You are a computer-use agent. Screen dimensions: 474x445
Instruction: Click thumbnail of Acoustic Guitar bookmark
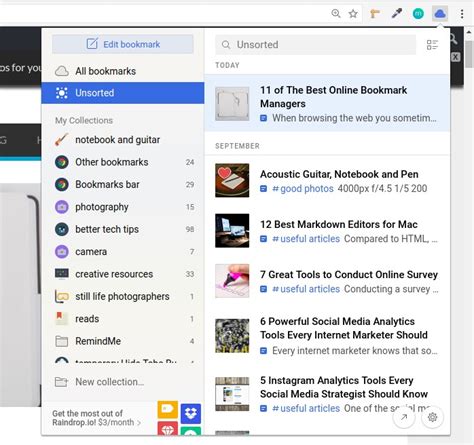[232, 180]
